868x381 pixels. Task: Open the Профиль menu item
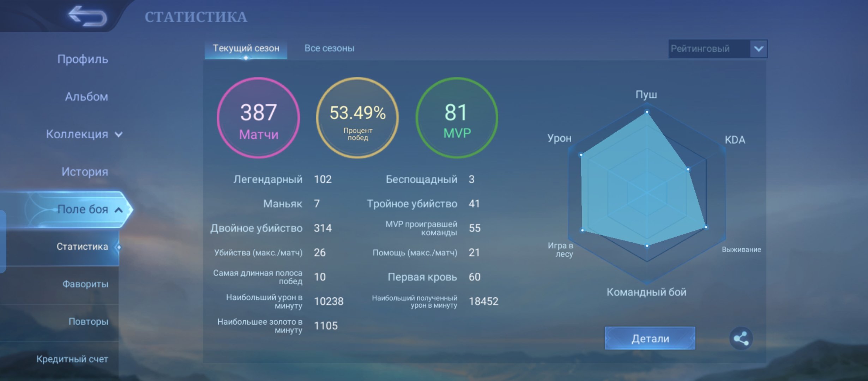(x=83, y=59)
